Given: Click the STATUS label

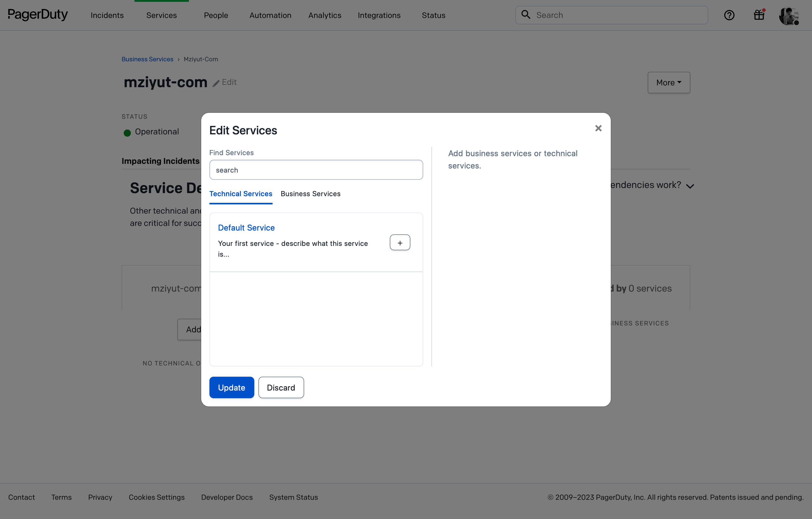Looking at the screenshot, I should coord(134,117).
